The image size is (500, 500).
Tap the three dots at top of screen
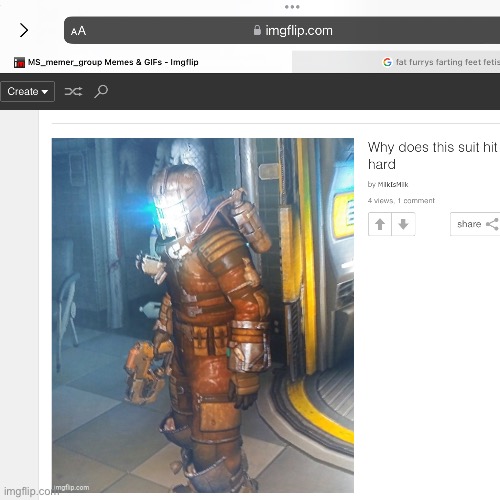pos(292,7)
